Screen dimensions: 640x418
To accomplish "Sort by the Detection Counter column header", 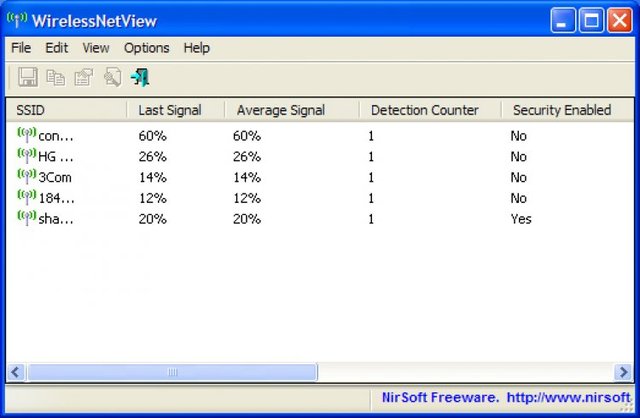I will (x=431, y=110).
